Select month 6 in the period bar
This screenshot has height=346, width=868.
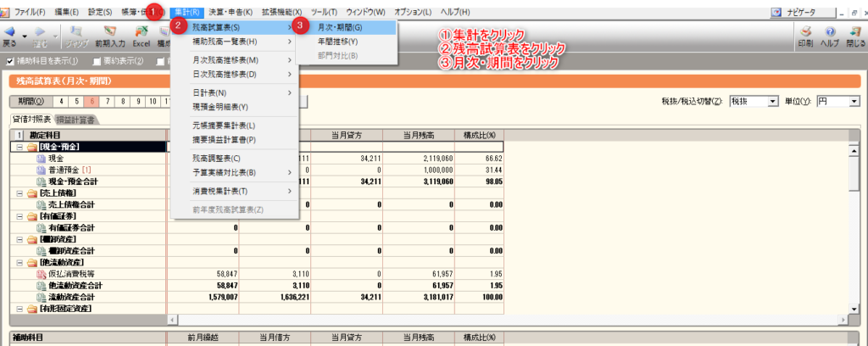[x=93, y=101]
